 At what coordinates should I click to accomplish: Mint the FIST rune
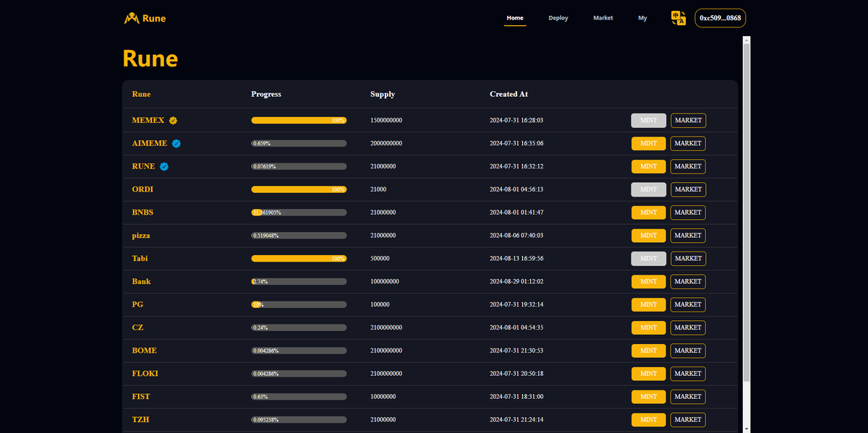pyautogui.click(x=649, y=396)
